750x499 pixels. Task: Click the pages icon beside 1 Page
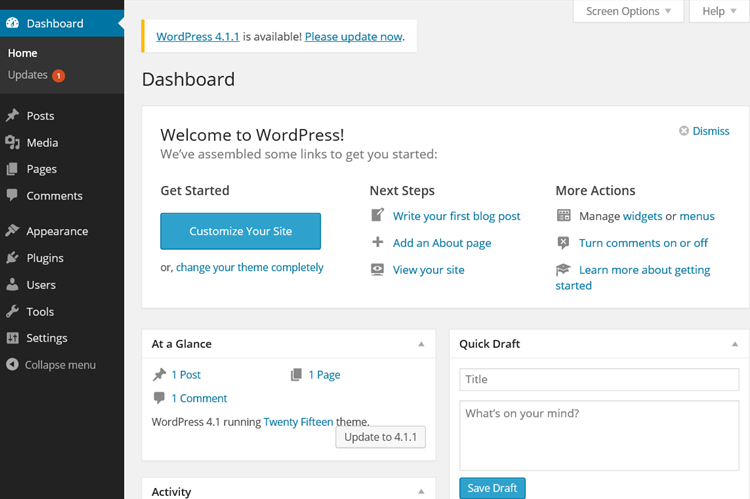pos(296,374)
